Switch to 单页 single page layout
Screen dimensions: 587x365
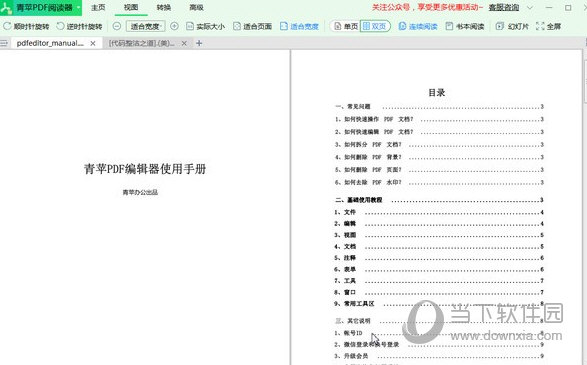[346, 26]
